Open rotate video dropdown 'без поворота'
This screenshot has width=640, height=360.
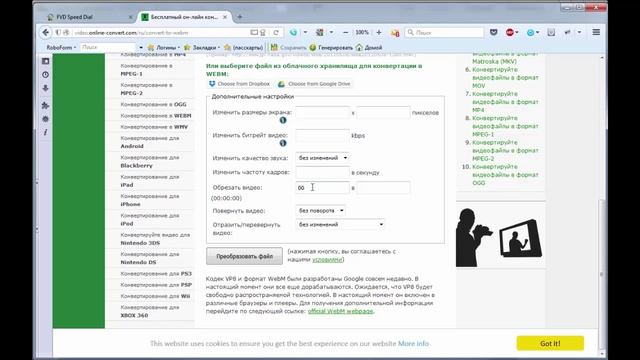click(x=320, y=211)
